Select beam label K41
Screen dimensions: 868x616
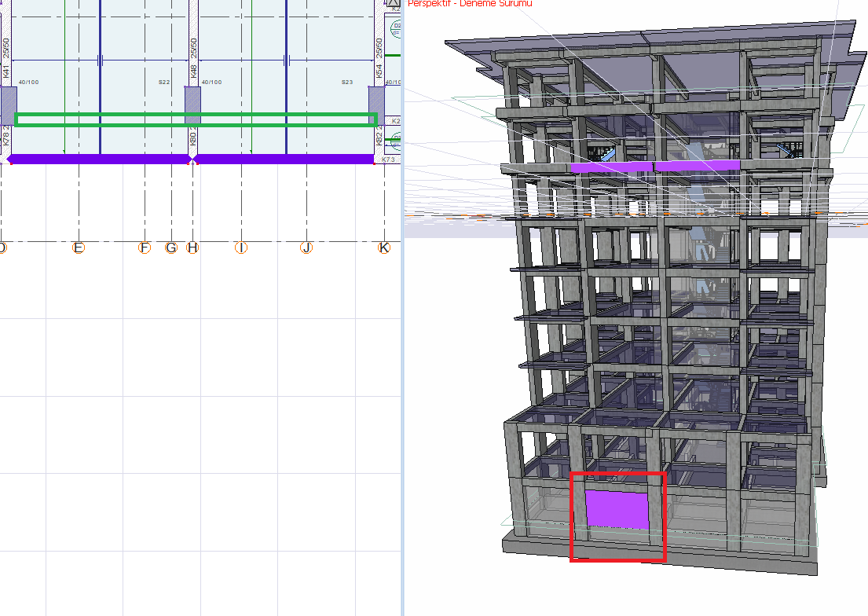coord(6,71)
